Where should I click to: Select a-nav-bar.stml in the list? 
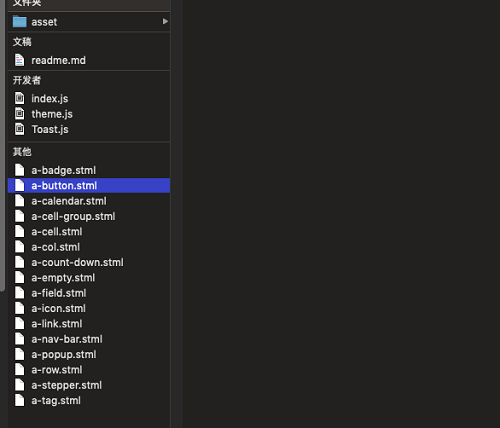click(x=89, y=339)
